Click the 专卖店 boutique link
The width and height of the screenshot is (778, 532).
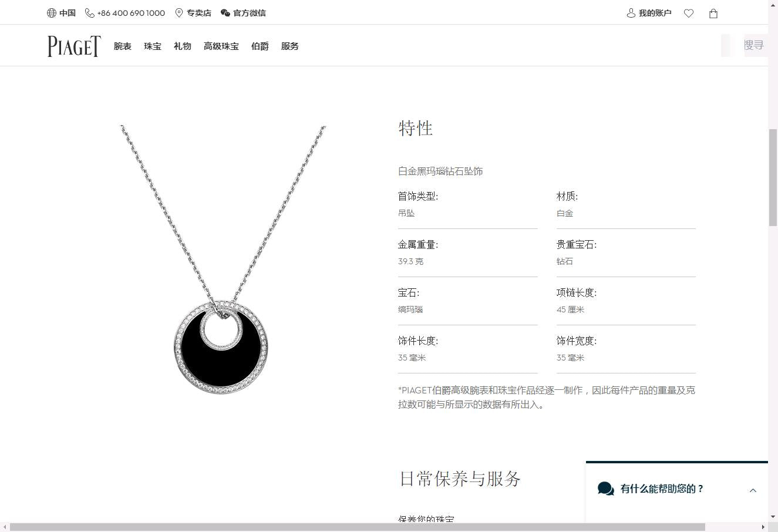coord(199,13)
